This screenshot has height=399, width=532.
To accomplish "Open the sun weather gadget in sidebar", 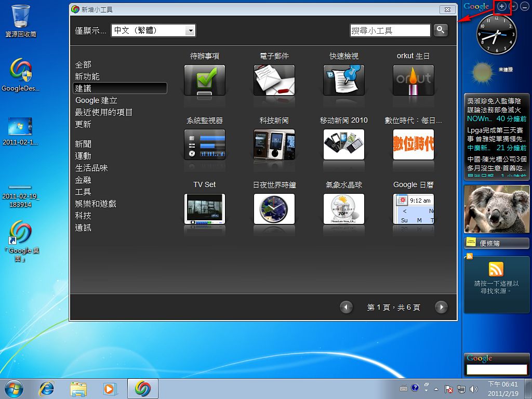I will tap(483, 72).
